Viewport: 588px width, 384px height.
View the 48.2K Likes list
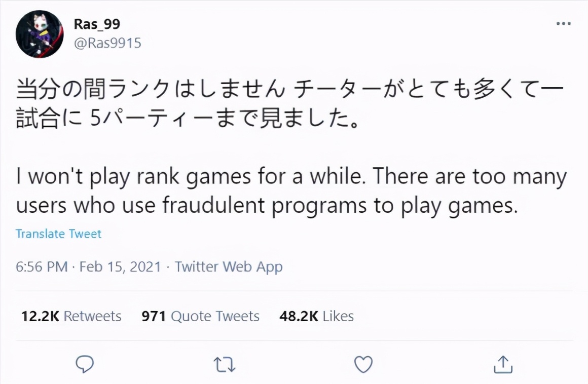(x=316, y=316)
